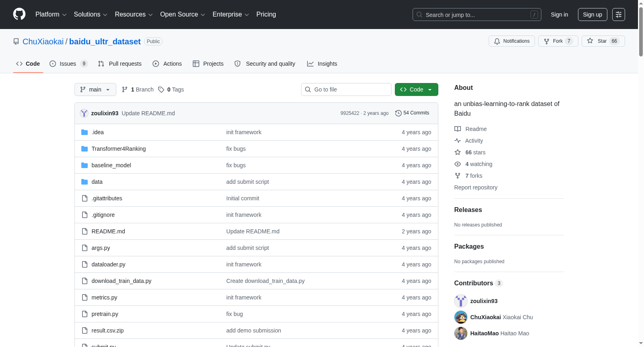This screenshot has height=347, width=644.
Task: Switch to the Projects tab
Action: [208, 64]
